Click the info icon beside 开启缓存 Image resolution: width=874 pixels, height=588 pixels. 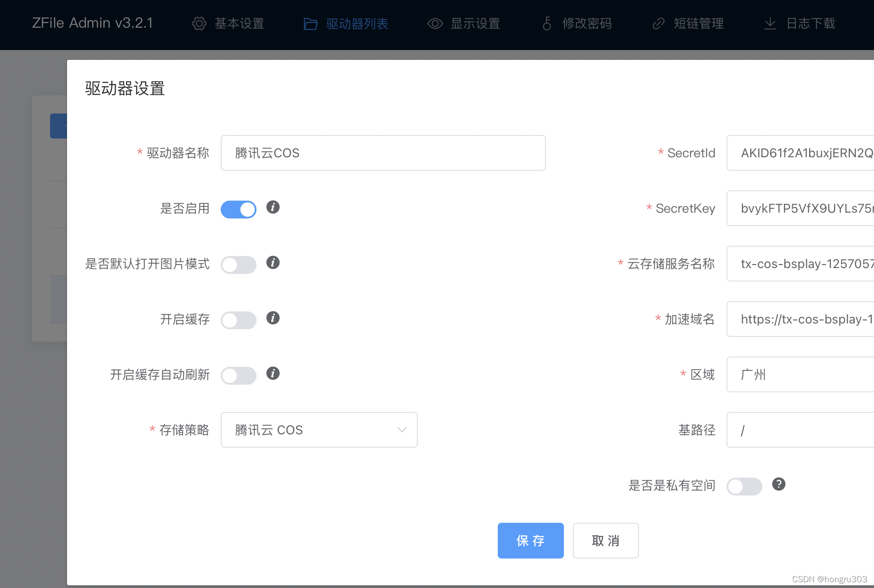point(273,318)
